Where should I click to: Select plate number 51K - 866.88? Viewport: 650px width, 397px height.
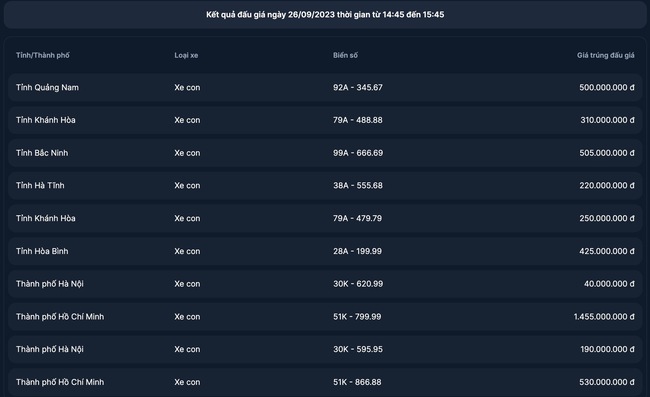click(x=357, y=382)
